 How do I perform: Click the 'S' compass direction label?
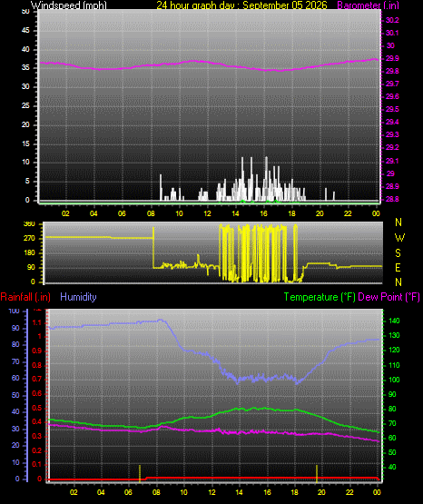[398, 253]
